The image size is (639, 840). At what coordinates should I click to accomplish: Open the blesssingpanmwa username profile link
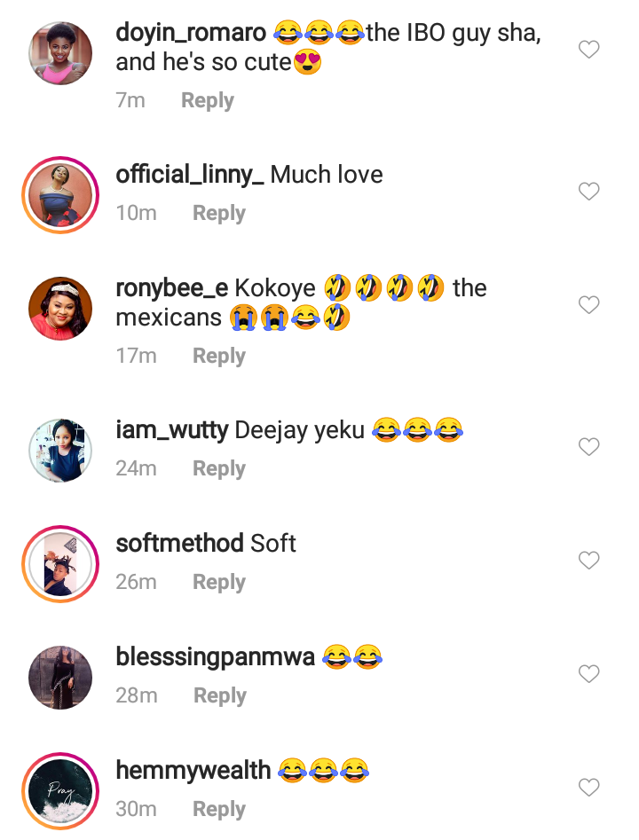(x=215, y=657)
